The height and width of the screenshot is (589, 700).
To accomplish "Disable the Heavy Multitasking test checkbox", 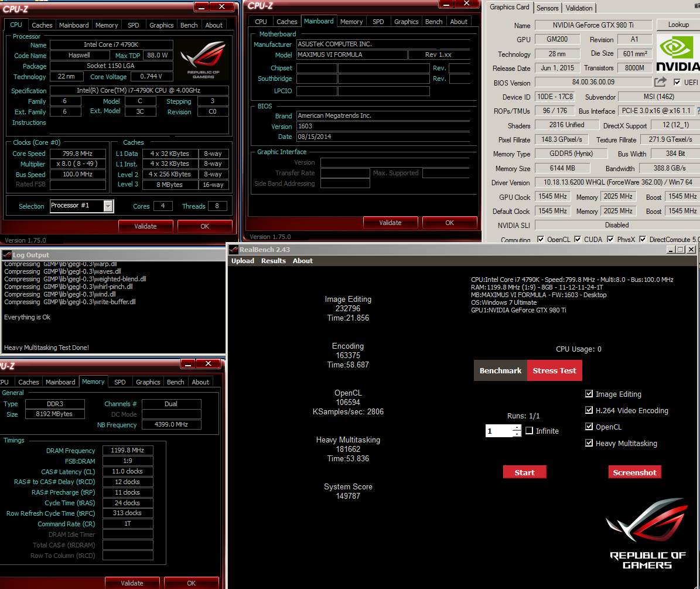I will pos(589,444).
